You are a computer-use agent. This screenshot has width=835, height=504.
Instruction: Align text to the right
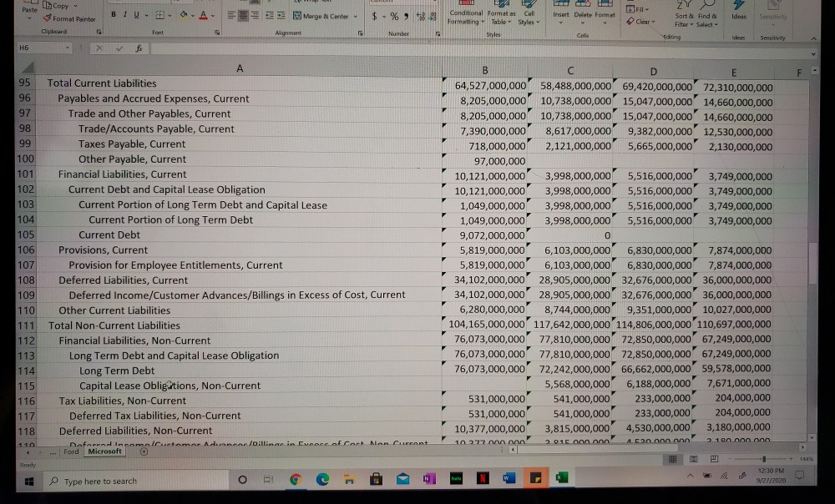point(255,15)
